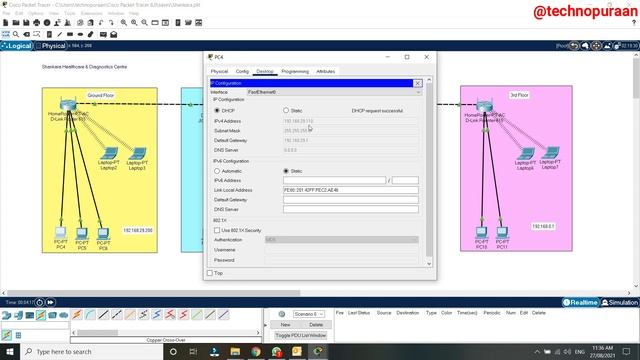Open the Interface FastEthernet0 dropdown

point(334,92)
